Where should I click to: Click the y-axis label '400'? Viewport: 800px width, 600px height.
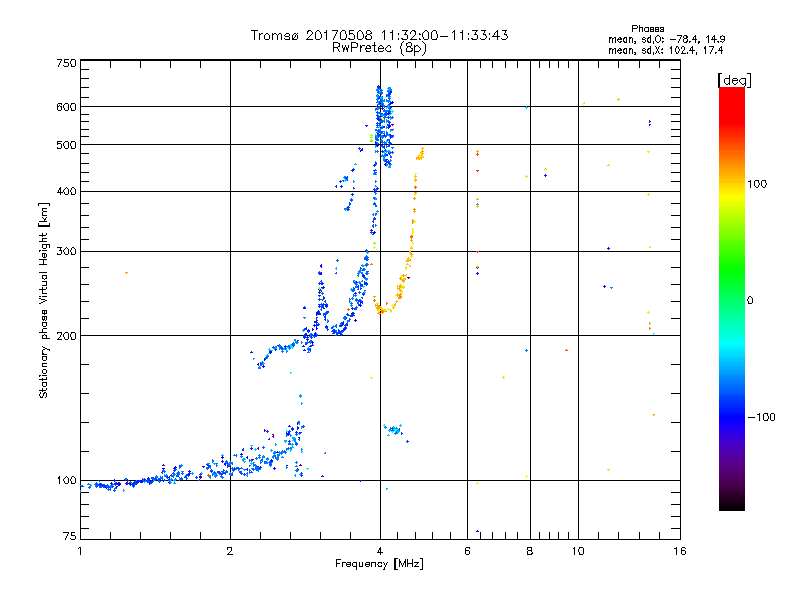point(66,191)
